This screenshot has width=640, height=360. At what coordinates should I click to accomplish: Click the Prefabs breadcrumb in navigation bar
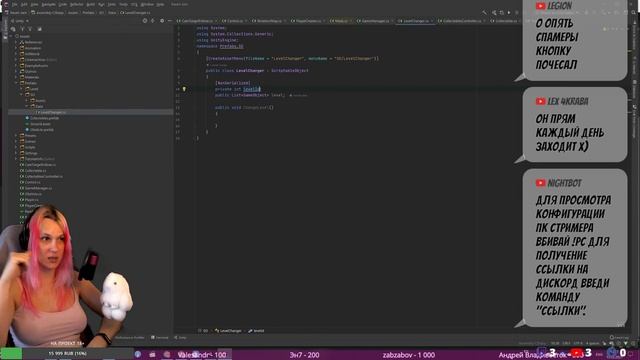[x=88, y=13]
